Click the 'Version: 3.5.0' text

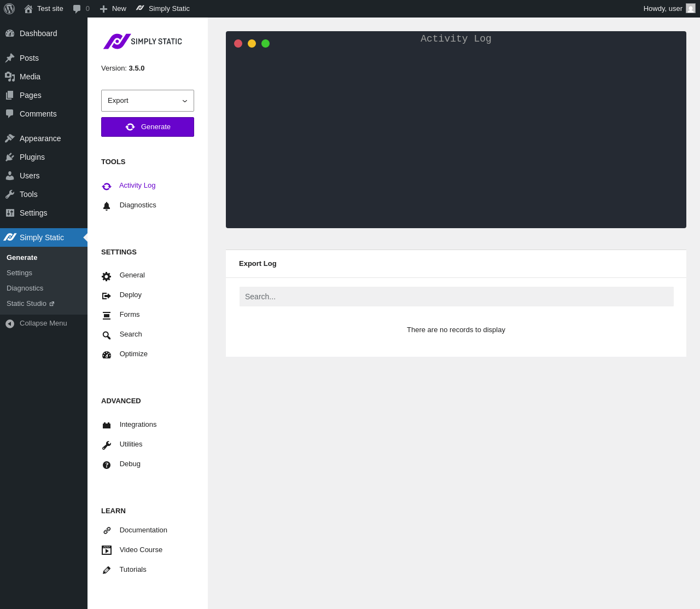point(123,68)
